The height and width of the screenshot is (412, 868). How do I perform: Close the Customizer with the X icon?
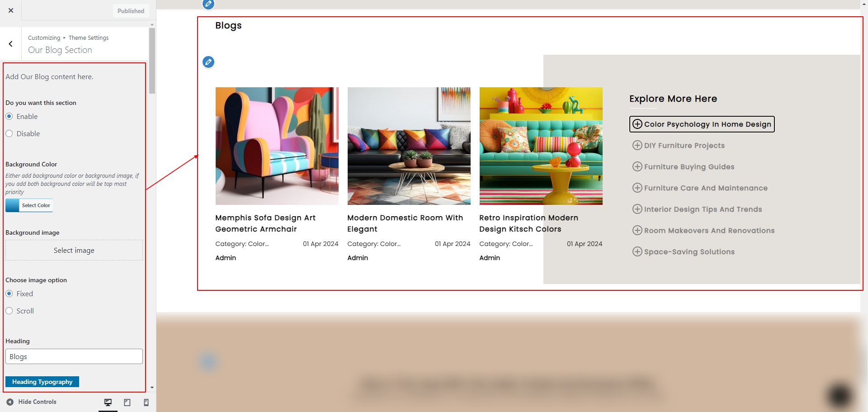11,10
